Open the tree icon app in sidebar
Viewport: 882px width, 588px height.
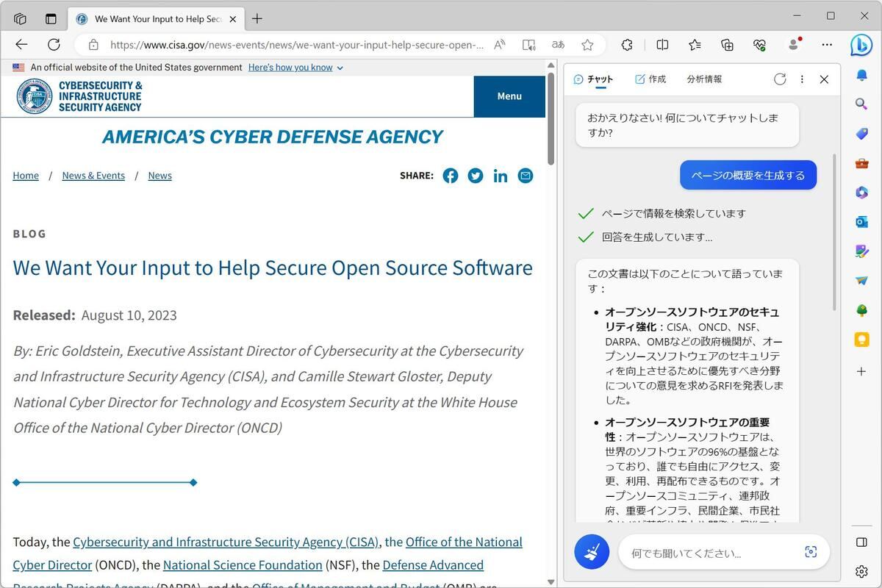click(x=861, y=310)
